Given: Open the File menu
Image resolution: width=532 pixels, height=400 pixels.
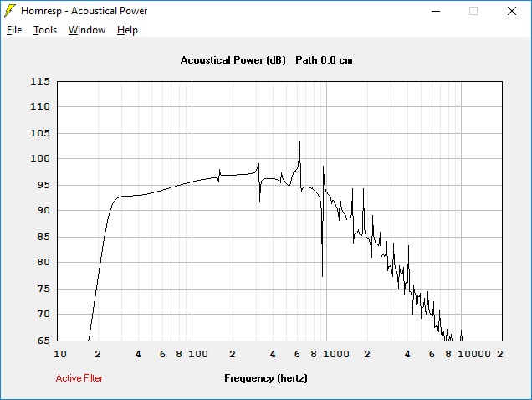Looking at the screenshot, I should (14, 30).
